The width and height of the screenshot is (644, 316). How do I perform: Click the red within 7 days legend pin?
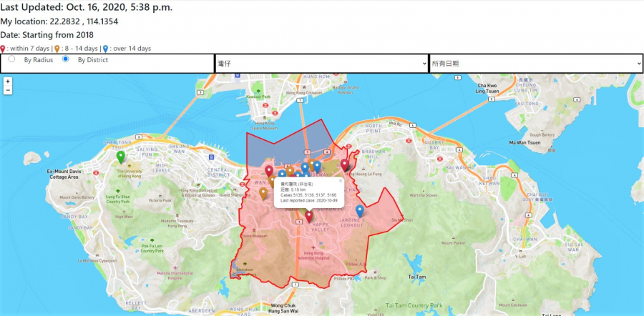point(3,49)
